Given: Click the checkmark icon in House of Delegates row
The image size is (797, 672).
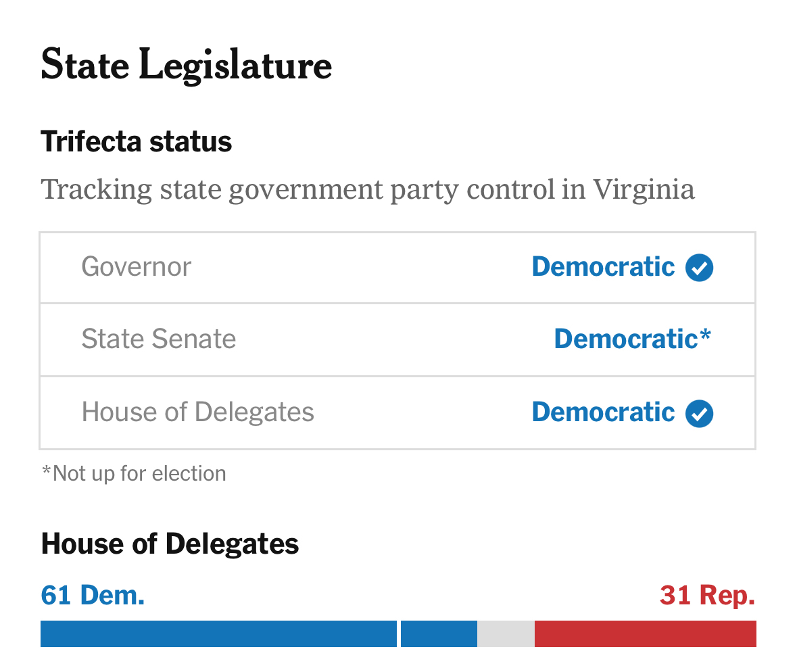Looking at the screenshot, I should 699,414.
